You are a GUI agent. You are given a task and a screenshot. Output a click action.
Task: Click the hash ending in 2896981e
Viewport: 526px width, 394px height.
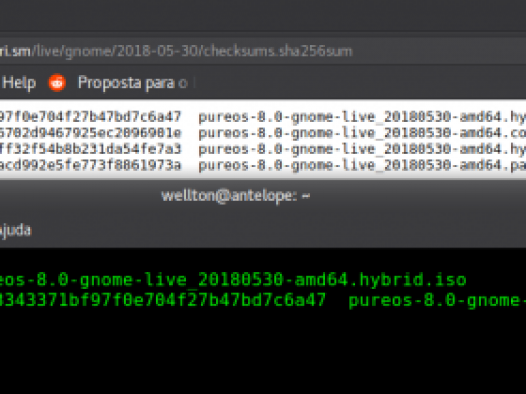[x=91, y=133]
